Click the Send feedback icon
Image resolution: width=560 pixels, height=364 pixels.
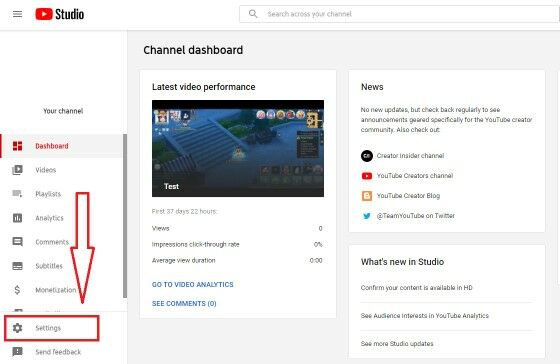point(18,351)
